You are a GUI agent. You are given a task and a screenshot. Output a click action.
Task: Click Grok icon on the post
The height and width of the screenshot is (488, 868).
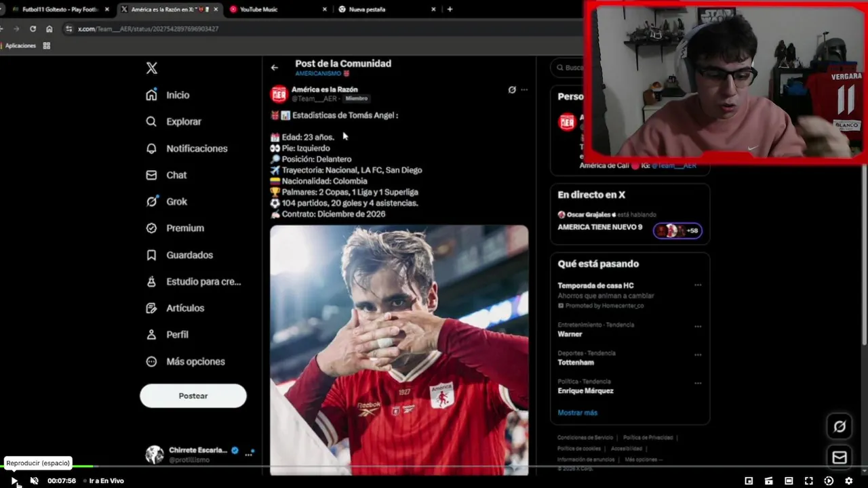[512, 89]
